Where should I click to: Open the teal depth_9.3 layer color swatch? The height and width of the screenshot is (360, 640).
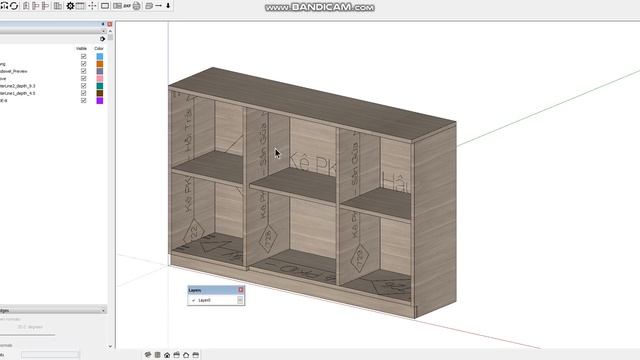pyautogui.click(x=100, y=86)
